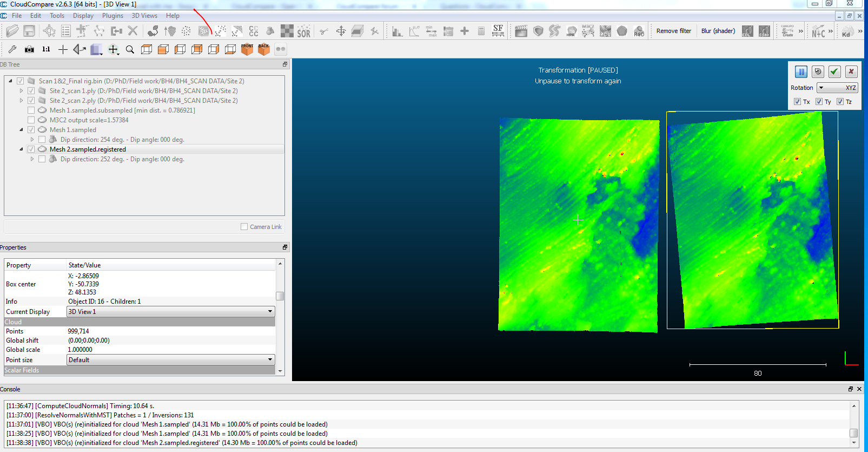Screen dimensions: 868x452
Task: Click the Properties panel vertical scrollbar
Action: (x=280, y=317)
